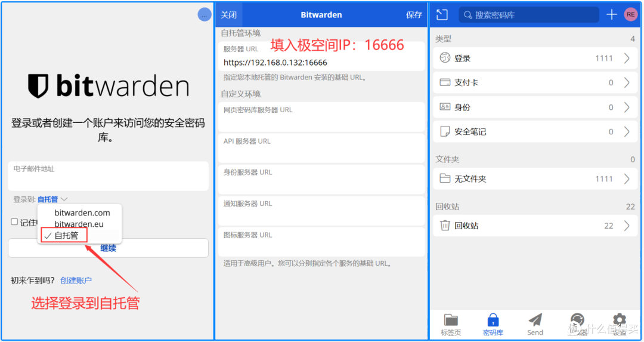This screenshot has height=342, width=644.
Task: Click 保存 to save the environment
Action: [x=414, y=15]
